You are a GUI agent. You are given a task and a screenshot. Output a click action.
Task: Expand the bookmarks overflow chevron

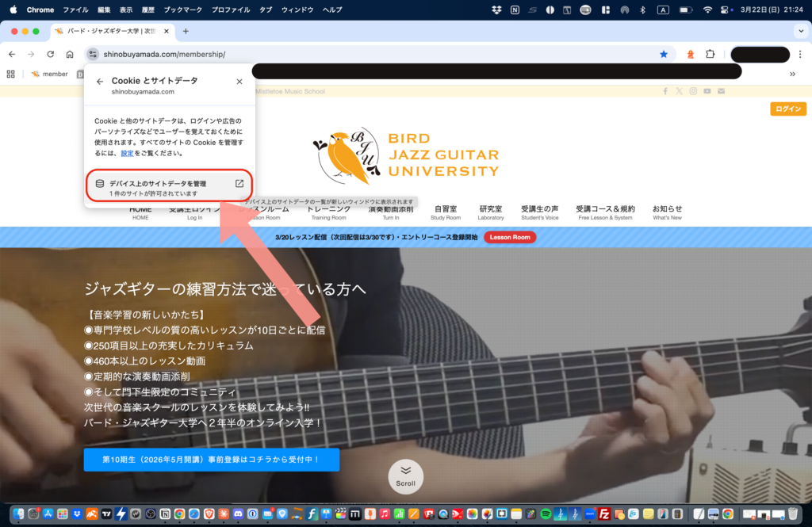tap(792, 74)
